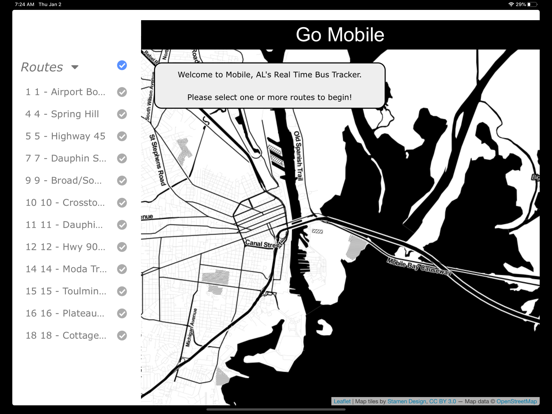552x414 pixels.
Task: Click the Mobile Bay Causeway map label
Action: 419,267
